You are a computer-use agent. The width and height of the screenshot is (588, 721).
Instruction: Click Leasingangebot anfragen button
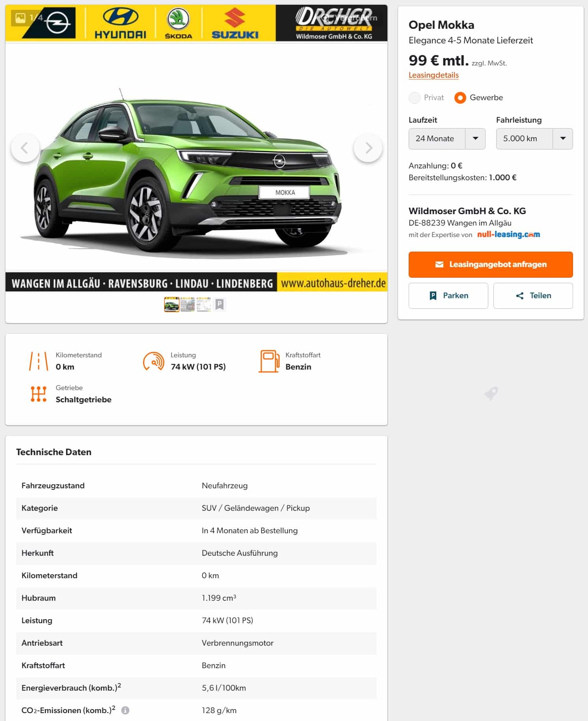pyautogui.click(x=491, y=265)
